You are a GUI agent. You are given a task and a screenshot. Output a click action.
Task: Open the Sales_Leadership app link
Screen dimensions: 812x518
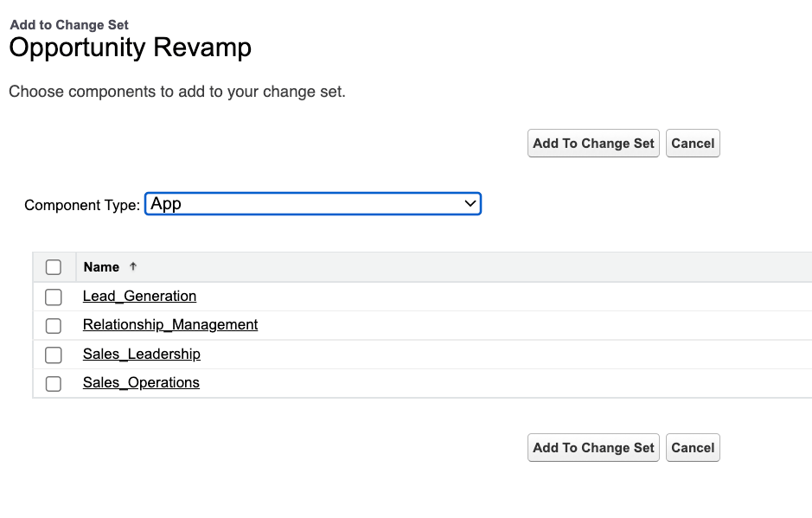[141, 355]
